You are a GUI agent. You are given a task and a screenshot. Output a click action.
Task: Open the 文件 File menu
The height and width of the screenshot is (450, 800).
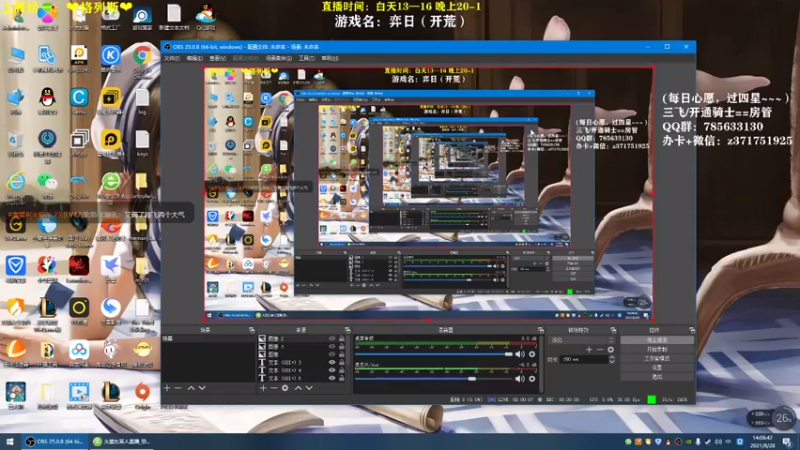pos(171,59)
